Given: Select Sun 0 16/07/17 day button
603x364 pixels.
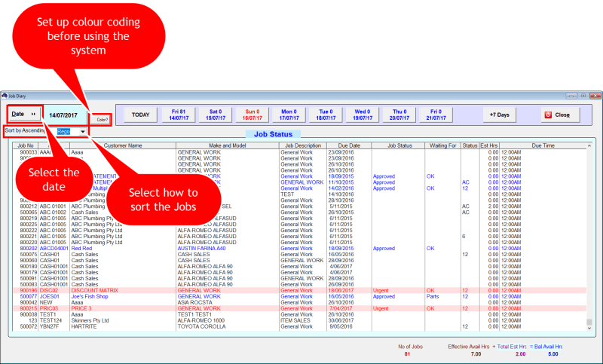Looking at the screenshot, I should point(253,115).
